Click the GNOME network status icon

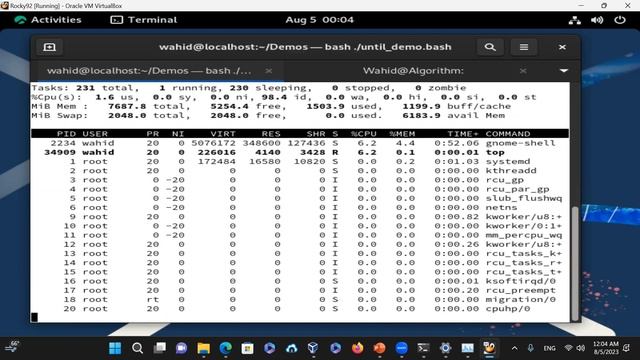[x=575, y=20]
